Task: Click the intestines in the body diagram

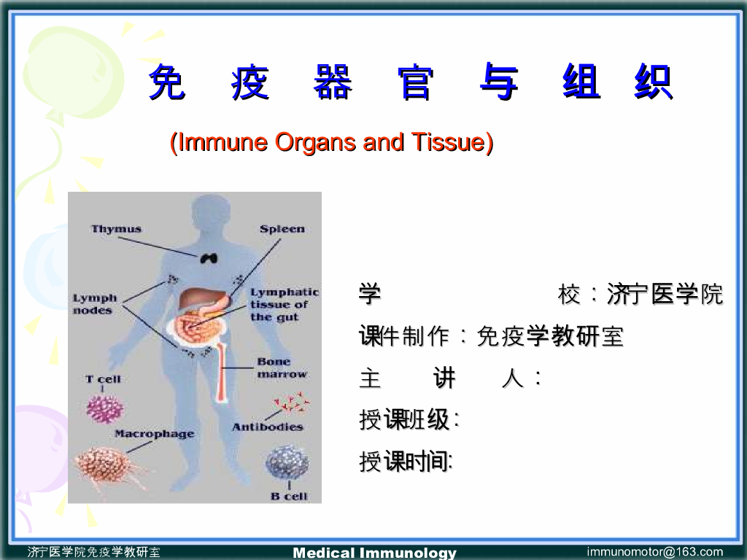Action: [x=197, y=327]
